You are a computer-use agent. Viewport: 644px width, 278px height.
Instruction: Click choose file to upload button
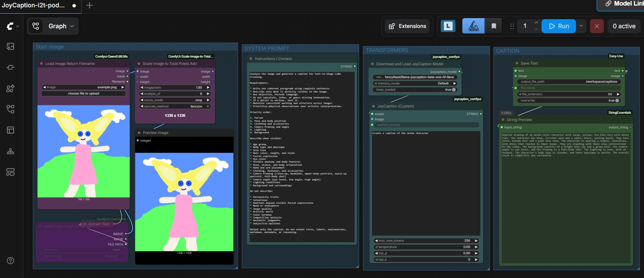click(84, 93)
